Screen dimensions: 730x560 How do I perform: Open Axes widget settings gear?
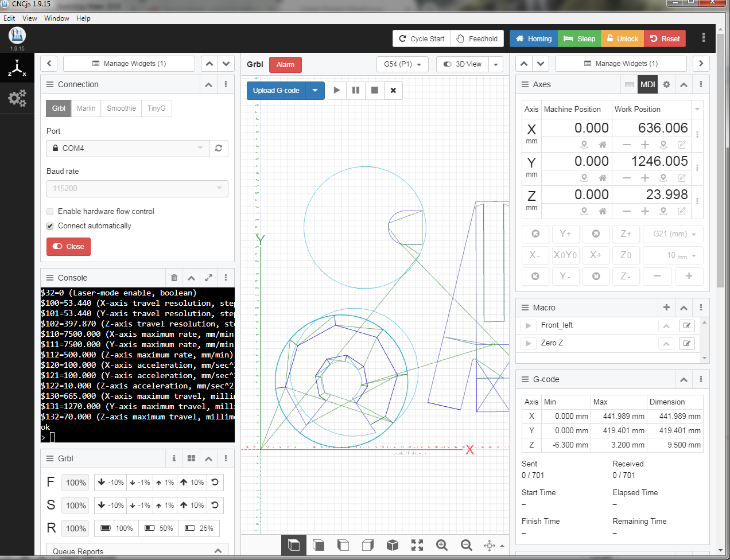click(x=666, y=84)
